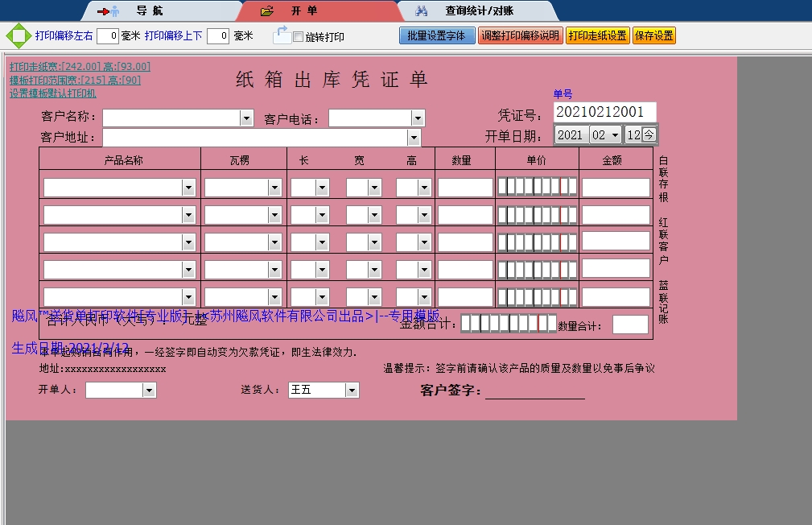Open the month dropdown showing 02
This screenshot has width=812, height=525.
(x=615, y=134)
